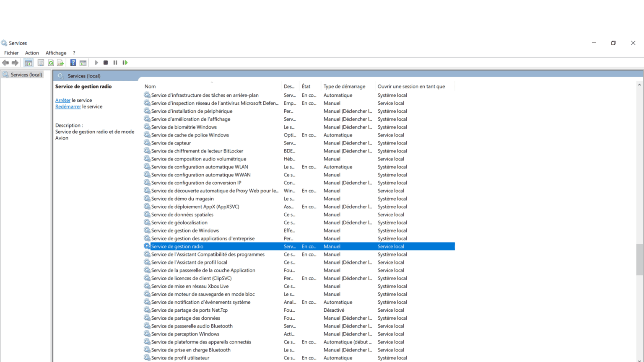Click the Back arrow in the toolbar
Image resolution: width=644 pixels, height=362 pixels.
5,63
